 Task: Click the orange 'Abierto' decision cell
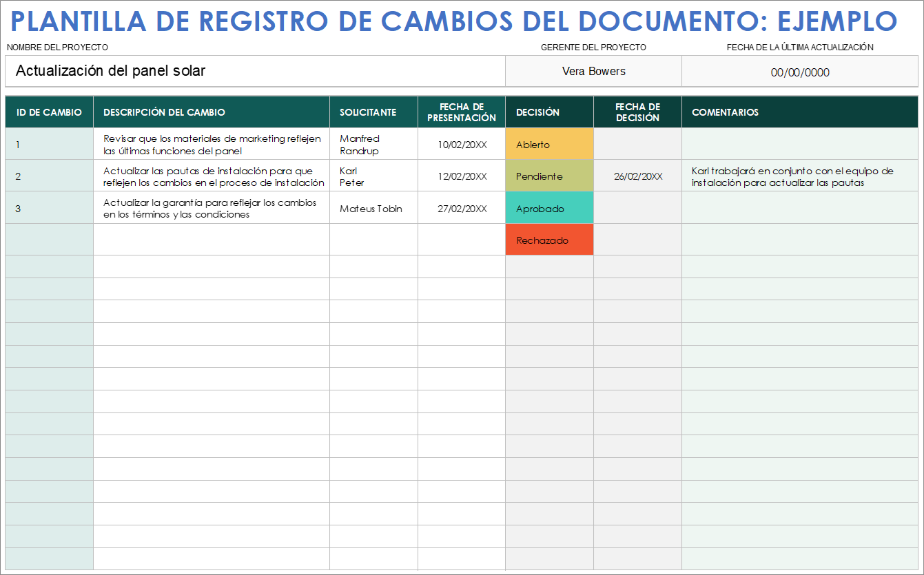click(549, 144)
